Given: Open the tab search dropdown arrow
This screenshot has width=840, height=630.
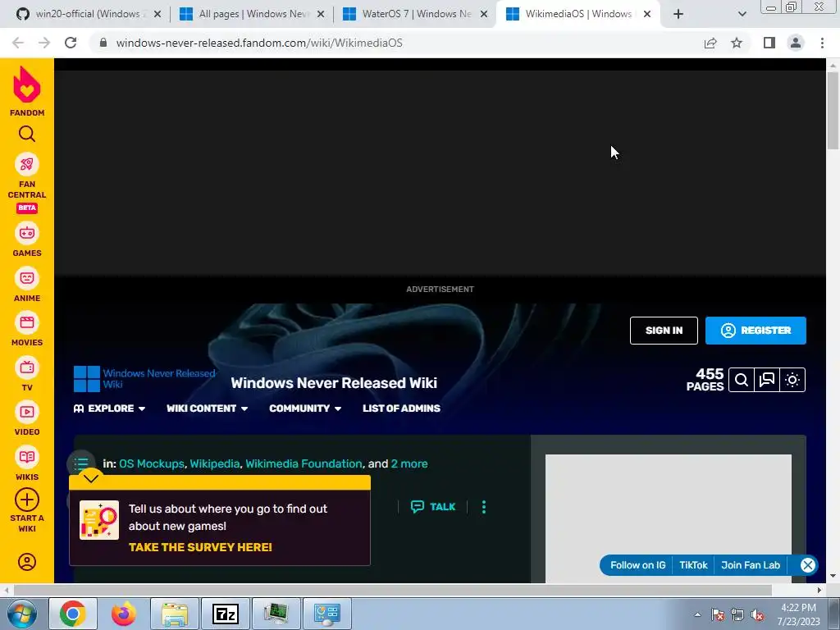Looking at the screenshot, I should point(742,15).
